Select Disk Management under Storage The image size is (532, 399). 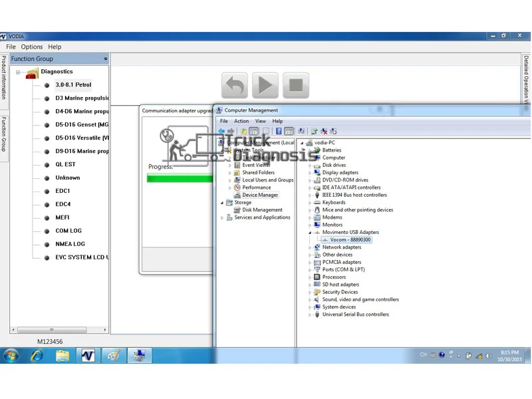262,209
